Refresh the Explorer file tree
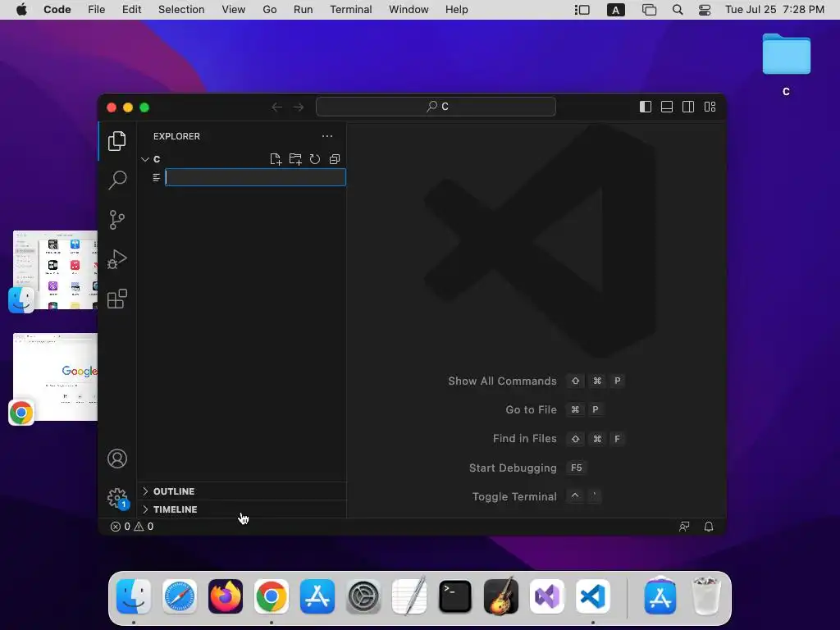Screen dimensions: 840x630 (x=315, y=159)
